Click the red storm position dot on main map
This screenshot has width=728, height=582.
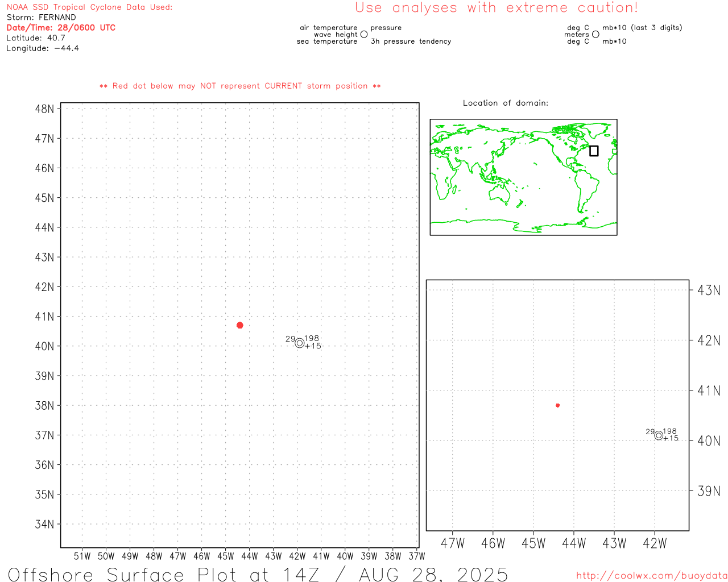click(240, 325)
